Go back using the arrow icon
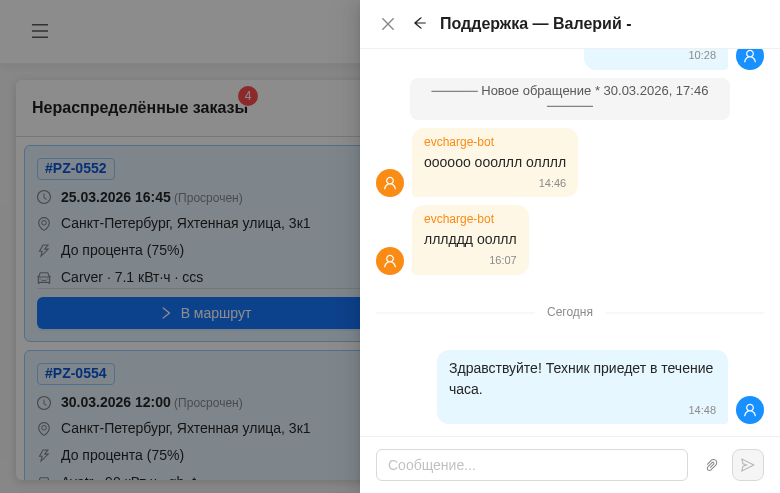The width and height of the screenshot is (780, 493). (420, 23)
